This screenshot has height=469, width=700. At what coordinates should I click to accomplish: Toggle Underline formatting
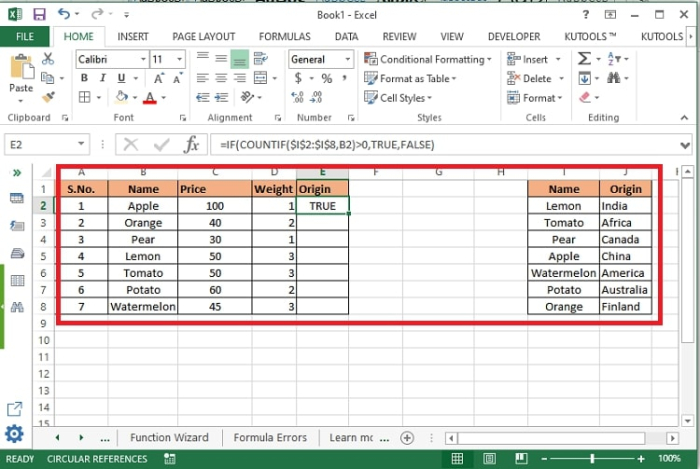click(x=121, y=78)
